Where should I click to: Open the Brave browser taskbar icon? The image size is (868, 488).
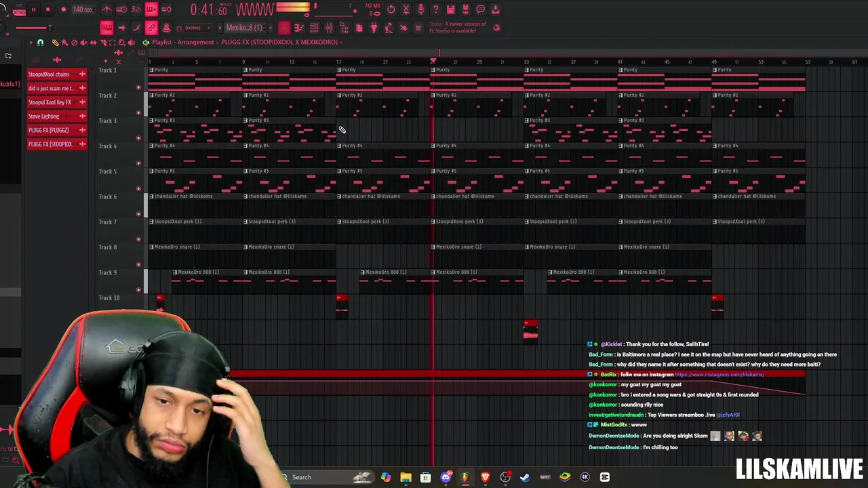486,477
